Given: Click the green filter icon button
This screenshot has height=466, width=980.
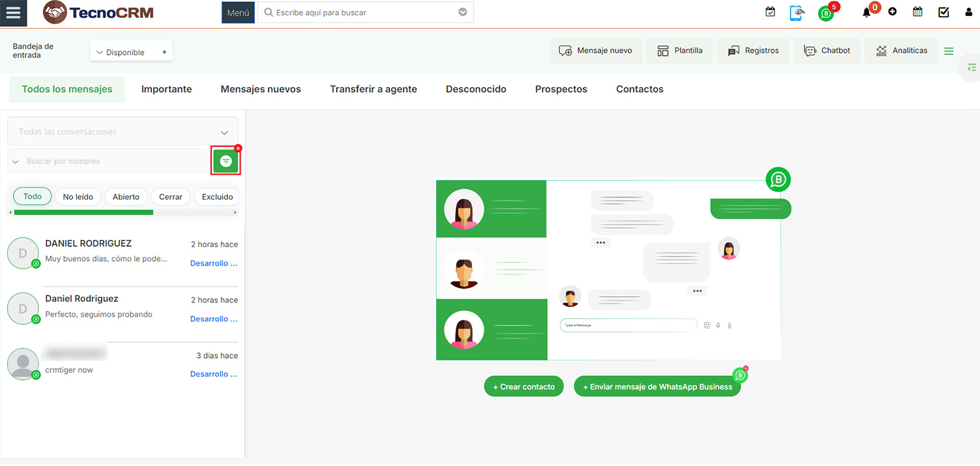Looking at the screenshot, I should click(225, 162).
